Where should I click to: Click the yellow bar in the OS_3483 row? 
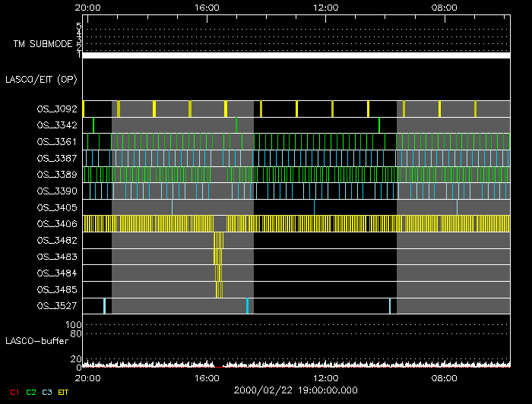[216, 257]
